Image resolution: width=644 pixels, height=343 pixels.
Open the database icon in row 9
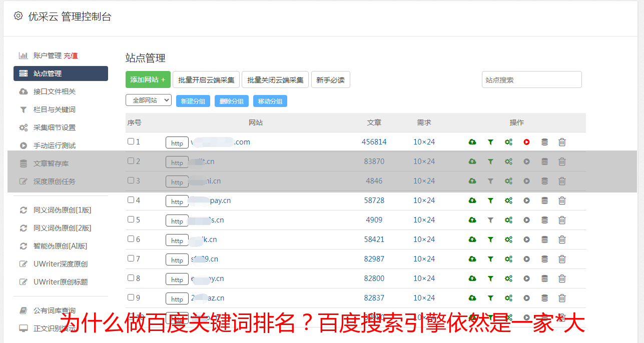pyautogui.click(x=544, y=298)
